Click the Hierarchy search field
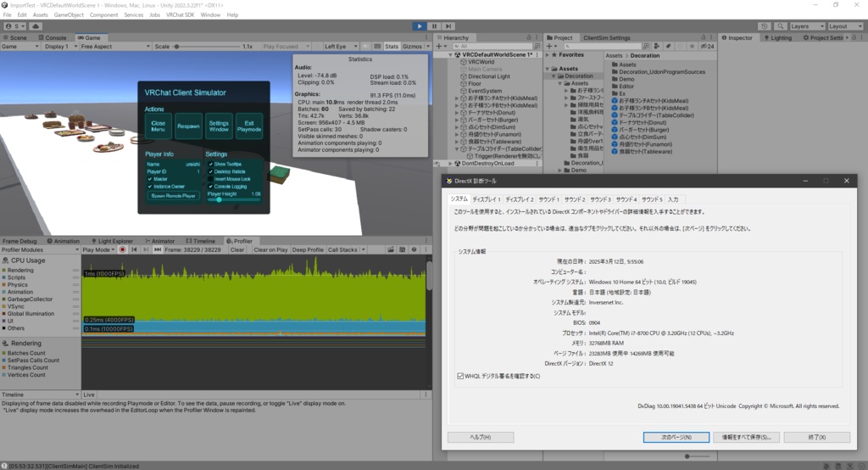The width and height of the screenshot is (868, 470). tap(492, 47)
